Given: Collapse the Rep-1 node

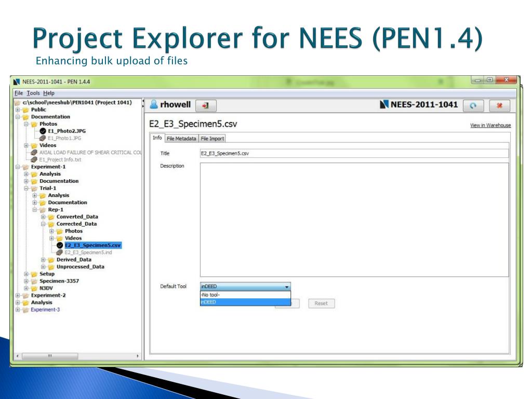Looking at the screenshot, I should click(35, 210).
